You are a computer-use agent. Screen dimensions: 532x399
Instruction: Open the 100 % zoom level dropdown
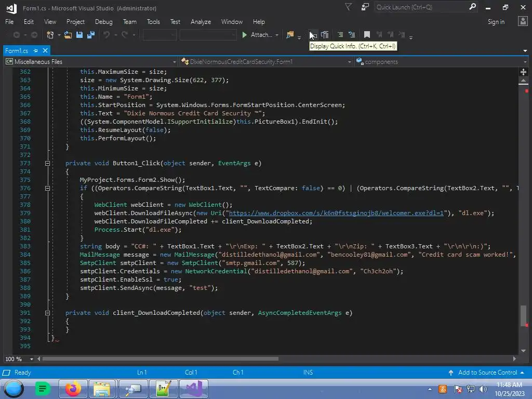click(x=32, y=359)
